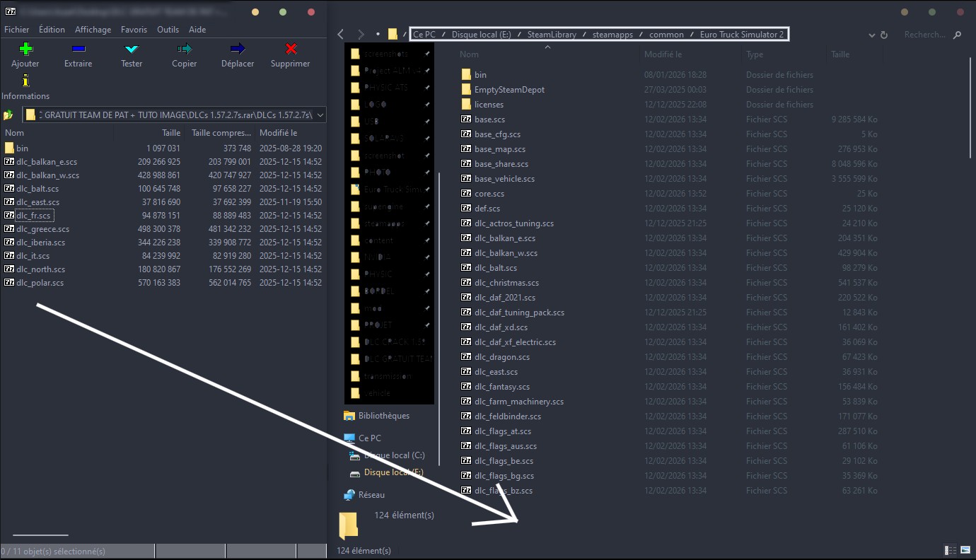The width and height of the screenshot is (976, 560).
Task: Click steamapps in the address bar
Action: coord(613,34)
